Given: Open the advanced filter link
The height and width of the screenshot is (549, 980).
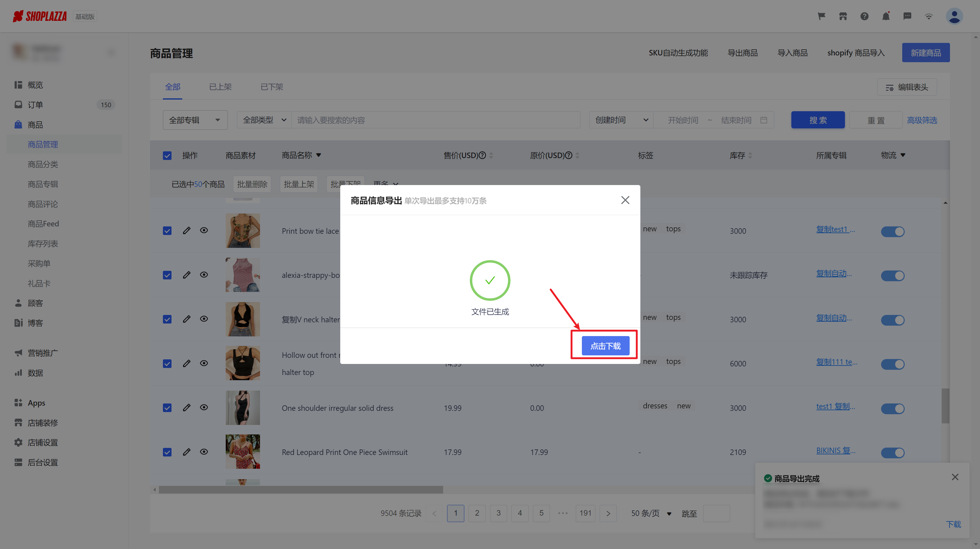Looking at the screenshot, I should (922, 120).
